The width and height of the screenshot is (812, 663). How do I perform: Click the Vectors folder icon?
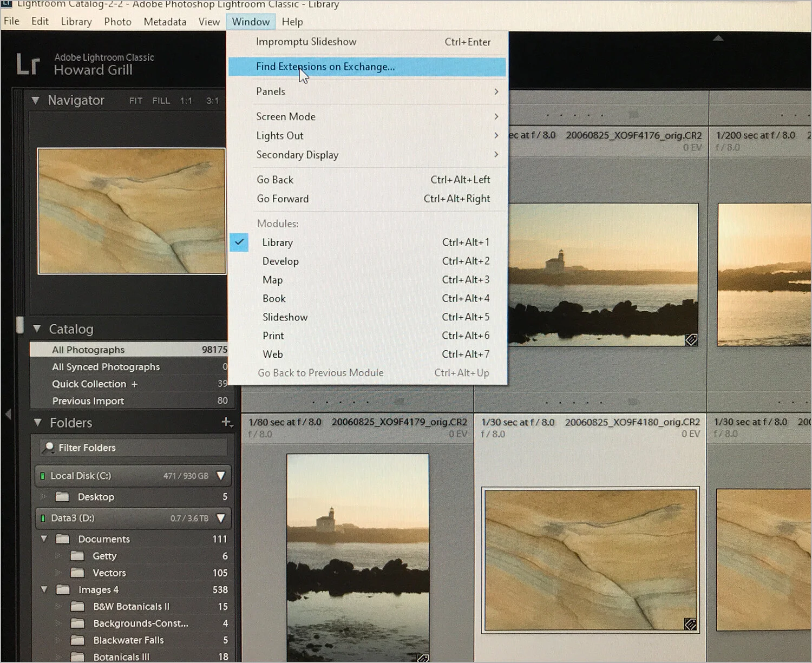point(77,573)
